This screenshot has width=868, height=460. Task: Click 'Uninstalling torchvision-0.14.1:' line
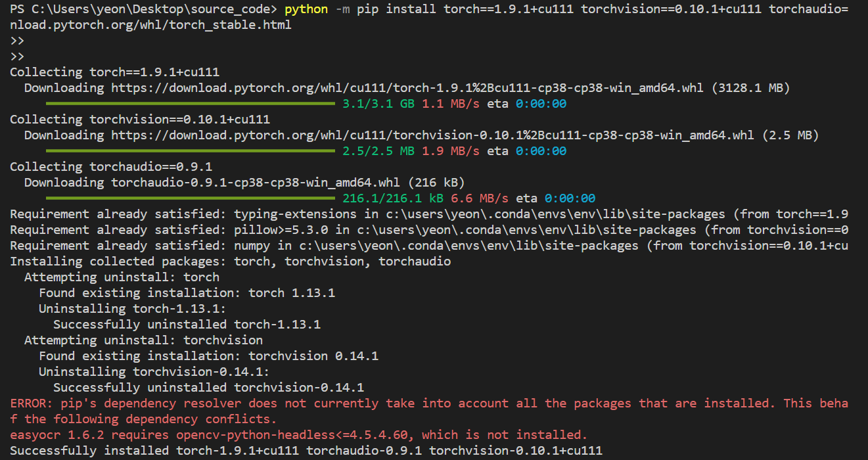(x=154, y=372)
